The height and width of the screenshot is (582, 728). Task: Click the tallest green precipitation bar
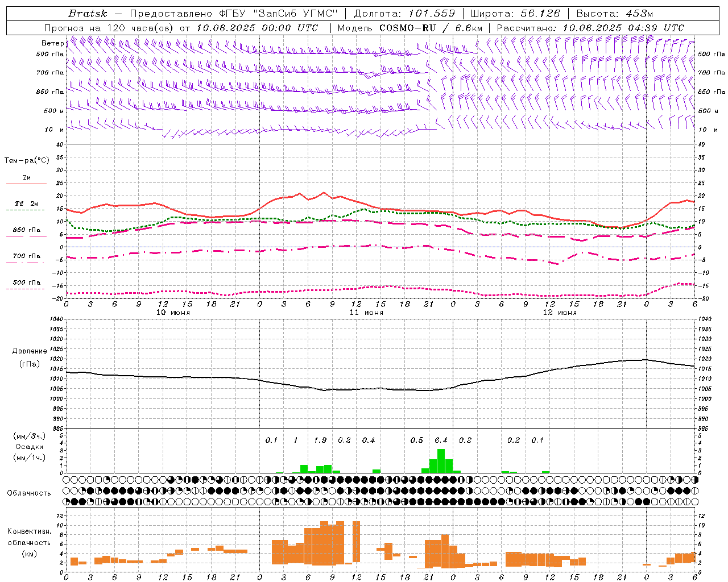pyautogui.click(x=441, y=461)
